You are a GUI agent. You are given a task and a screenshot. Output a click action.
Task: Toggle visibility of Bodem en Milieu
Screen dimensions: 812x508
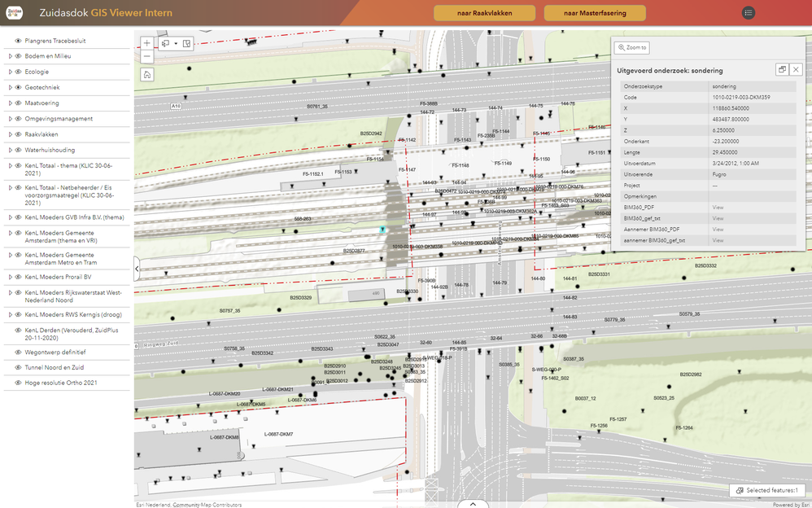[18, 56]
